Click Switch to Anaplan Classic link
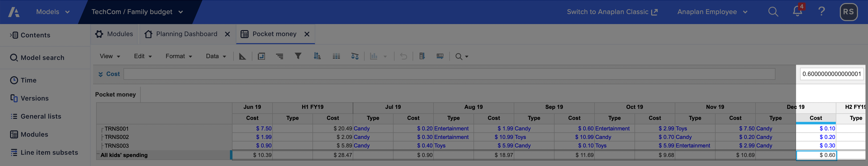This screenshot has height=166, width=868. [x=612, y=12]
